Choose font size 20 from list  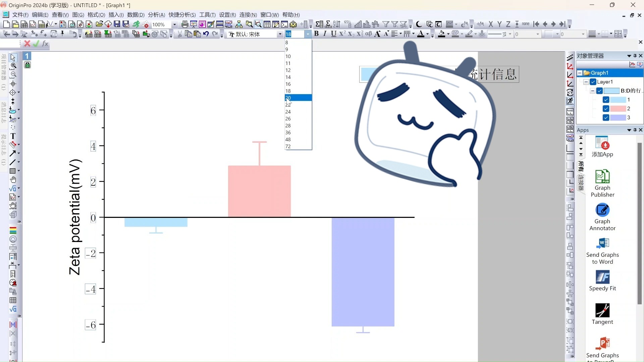click(298, 98)
